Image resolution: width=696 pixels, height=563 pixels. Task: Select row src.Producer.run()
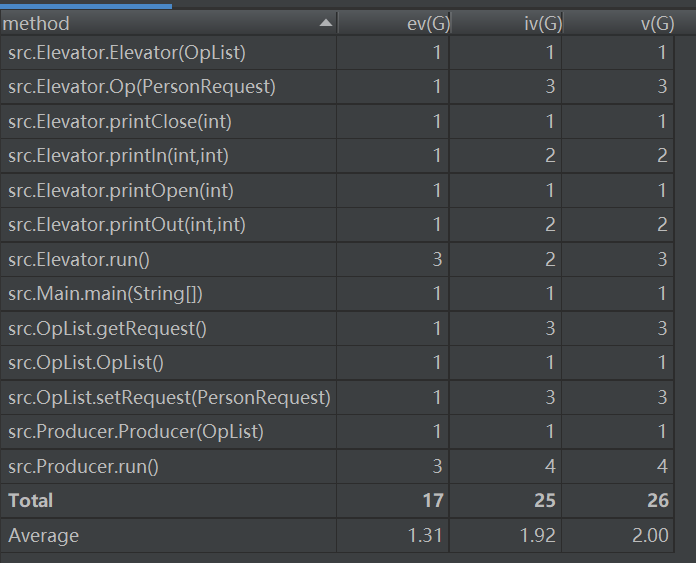click(337, 466)
